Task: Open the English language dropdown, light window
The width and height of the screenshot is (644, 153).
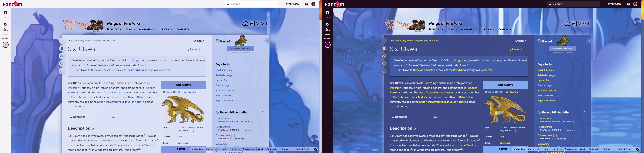Action: point(199,41)
